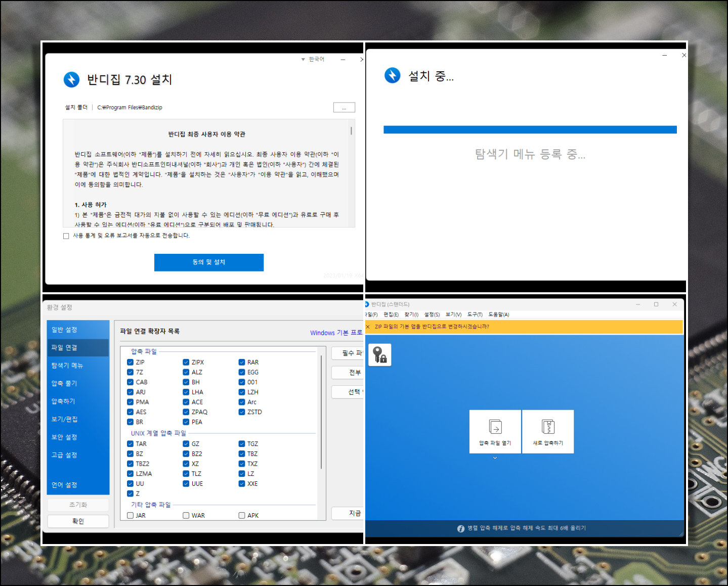Select the 일반 설정 settings tab

pyautogui.click(x=78, y=330)
